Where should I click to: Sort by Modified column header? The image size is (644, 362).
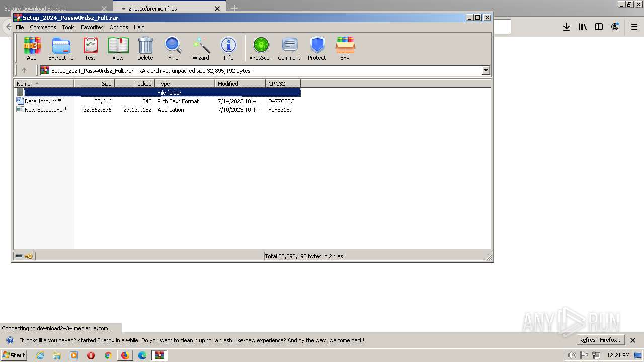(240, 84)
